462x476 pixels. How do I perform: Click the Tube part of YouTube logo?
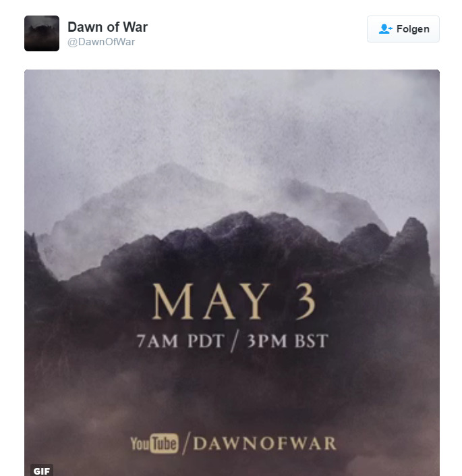164,444
